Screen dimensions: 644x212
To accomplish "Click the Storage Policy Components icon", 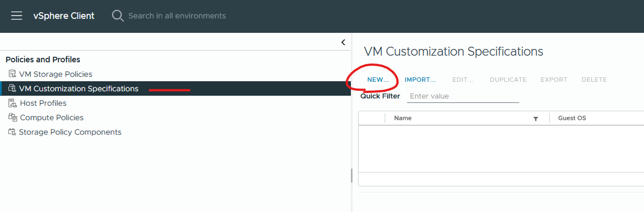I will pyautogui.click(x=12, y=132).
